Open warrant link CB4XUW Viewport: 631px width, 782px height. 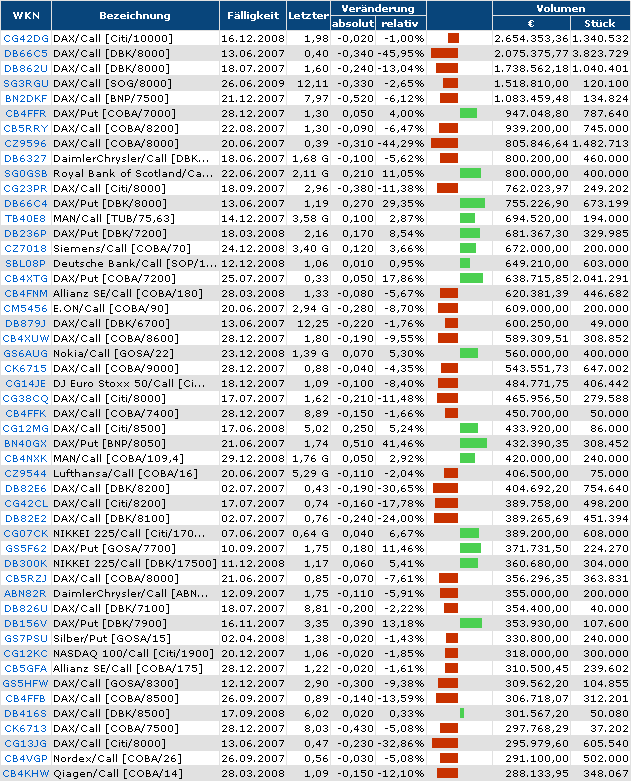[x=26, y=339]
